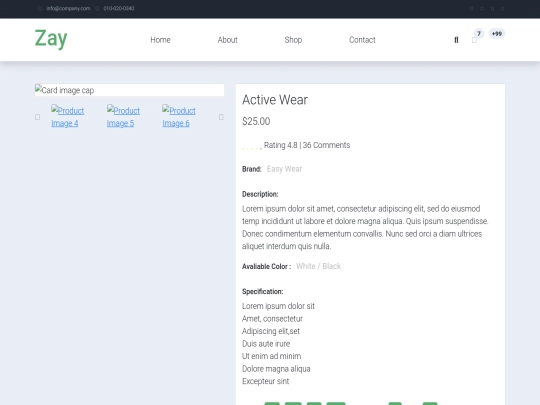Viewport: 540px width, 405px height.
Task: Click the Description: heading
Action: [x=260, y=194]
